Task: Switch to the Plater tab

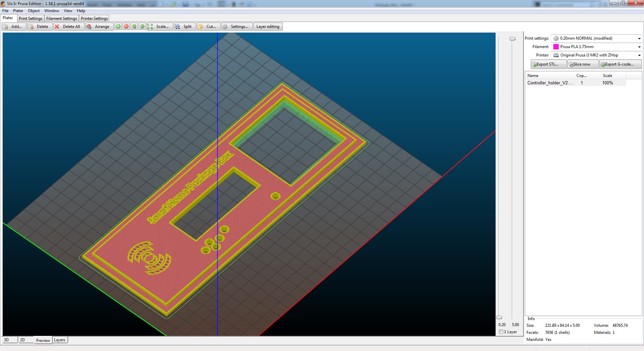Action: (8, 18)
